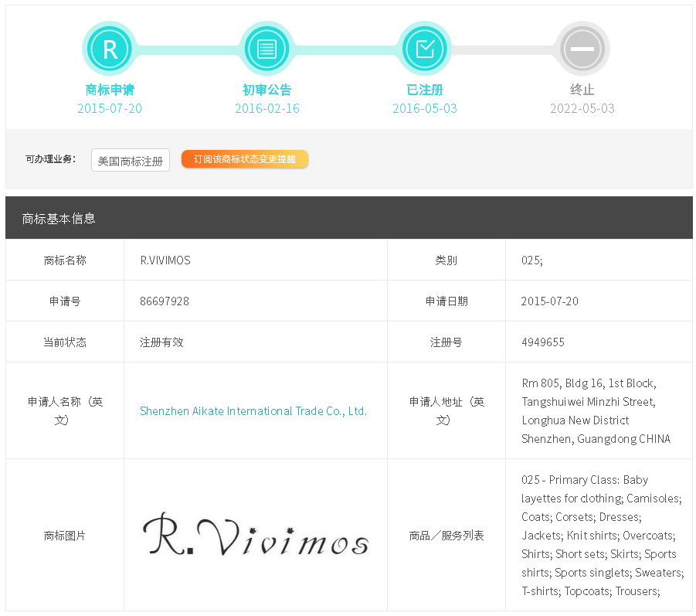
Task: Select the status value 注册有效
Action: (161, 342)
